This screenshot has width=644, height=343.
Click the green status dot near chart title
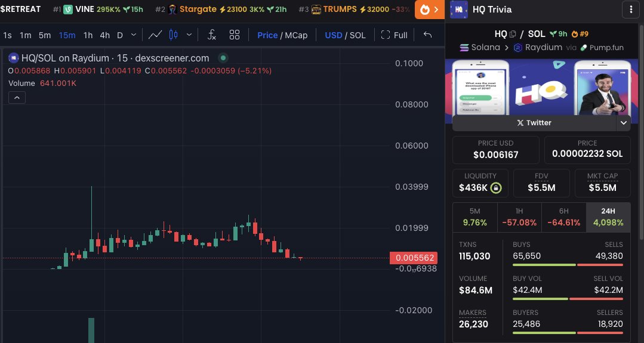coord(223,58)
